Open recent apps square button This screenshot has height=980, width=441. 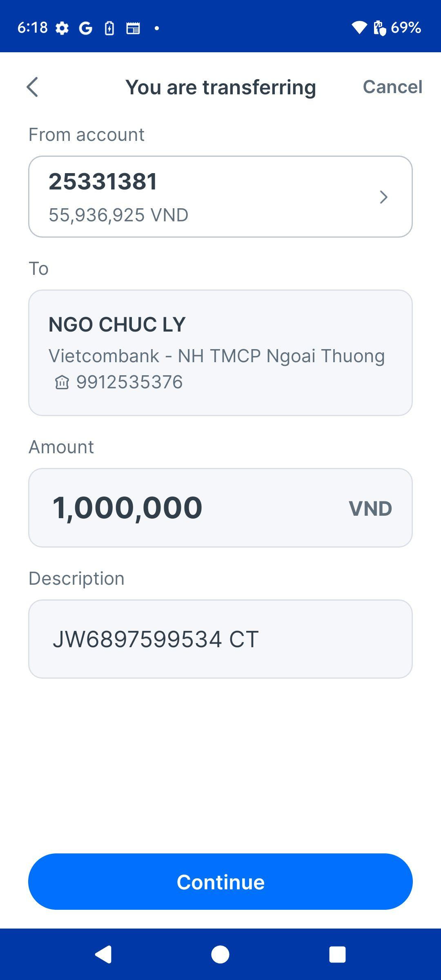pyautogui.click(x=337, y=955)
